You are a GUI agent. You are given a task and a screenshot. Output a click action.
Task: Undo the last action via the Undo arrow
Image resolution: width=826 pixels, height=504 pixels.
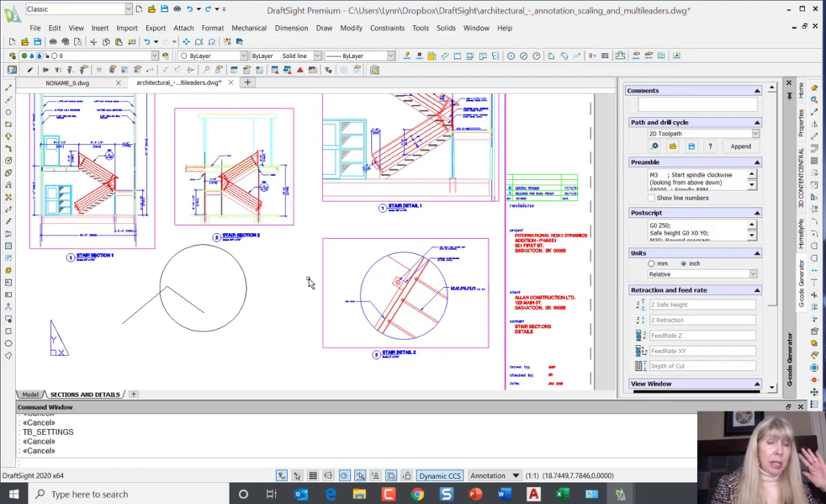pyautogui.click(x=190, y=9)
